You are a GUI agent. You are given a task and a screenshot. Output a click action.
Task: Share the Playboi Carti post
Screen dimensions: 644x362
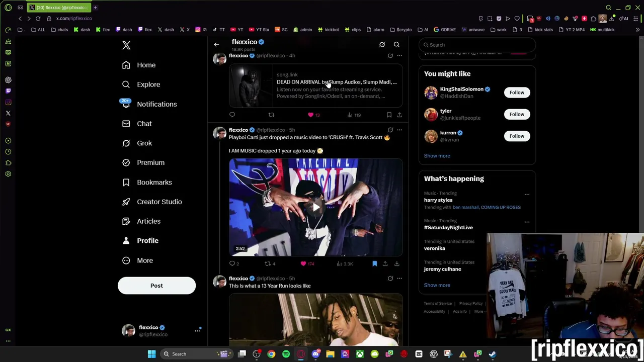pyautogui.click(x=385, y=264)
